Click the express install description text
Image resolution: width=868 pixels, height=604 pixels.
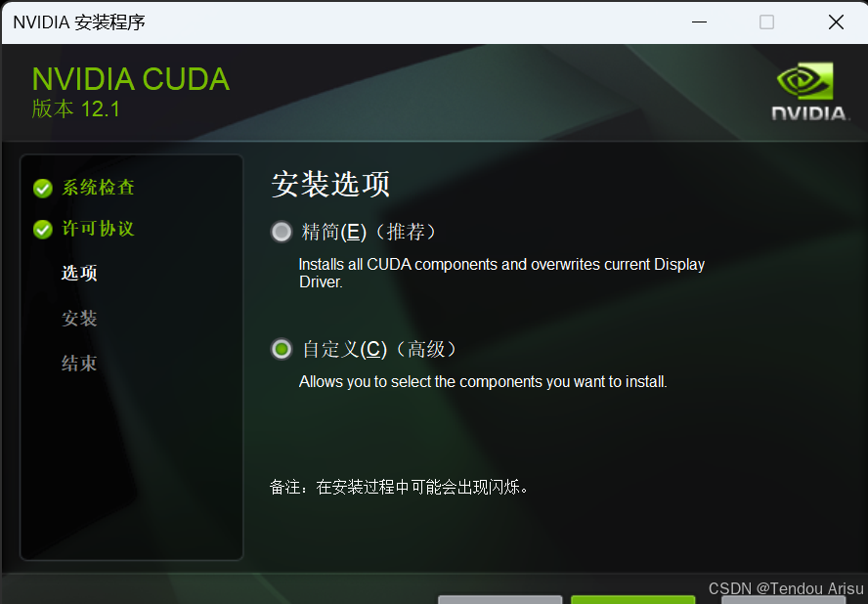tap(501, 273)
